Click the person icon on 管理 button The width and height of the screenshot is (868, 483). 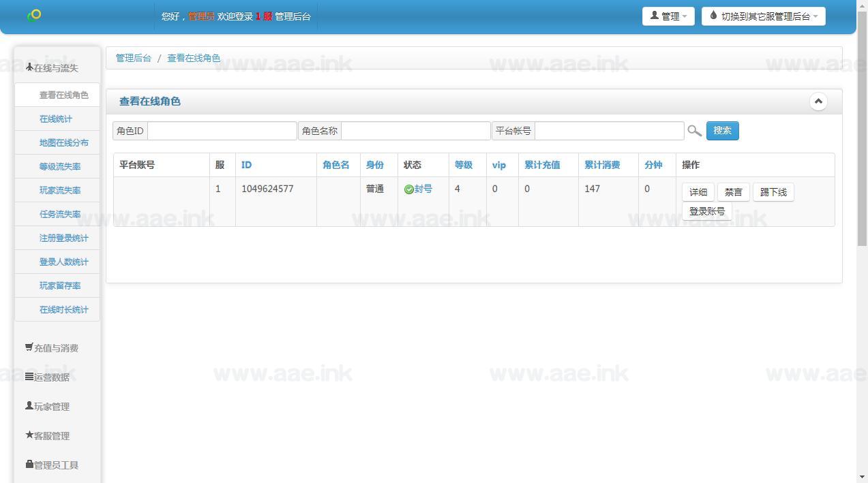(x=654, y=15)
